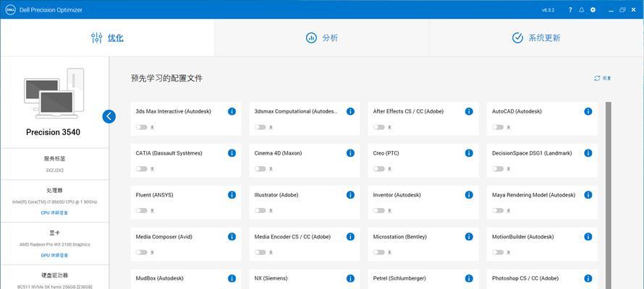Show info for 3dsmax Computational profile
The height and width of the screenshot is (289, 644).
point(350,111)
